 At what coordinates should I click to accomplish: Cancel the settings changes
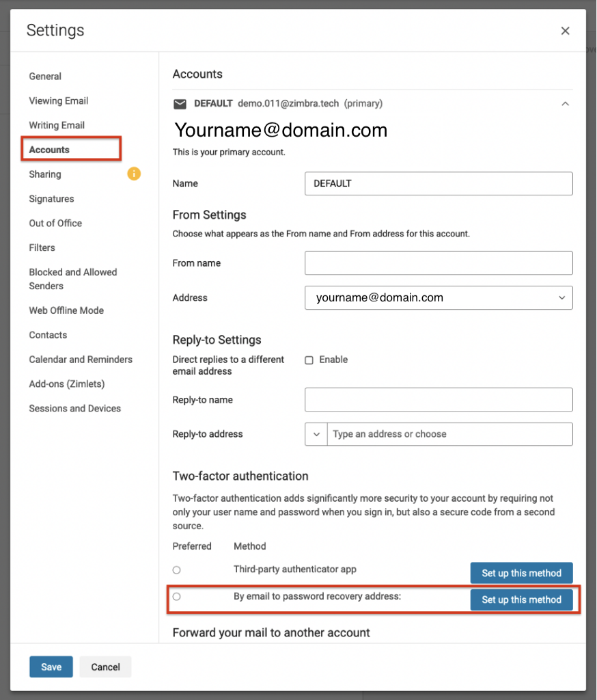[x=105, y=667]
